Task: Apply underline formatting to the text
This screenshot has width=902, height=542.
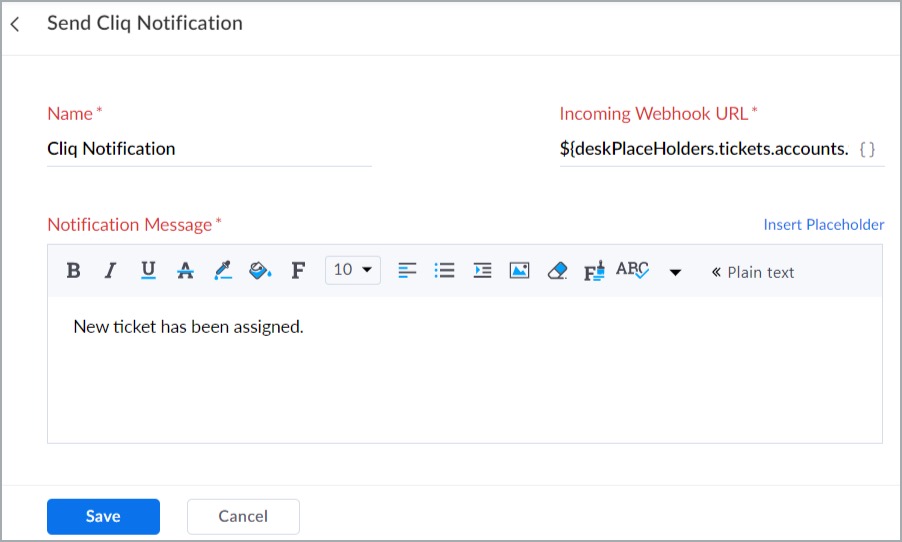Action: (148, 270)
